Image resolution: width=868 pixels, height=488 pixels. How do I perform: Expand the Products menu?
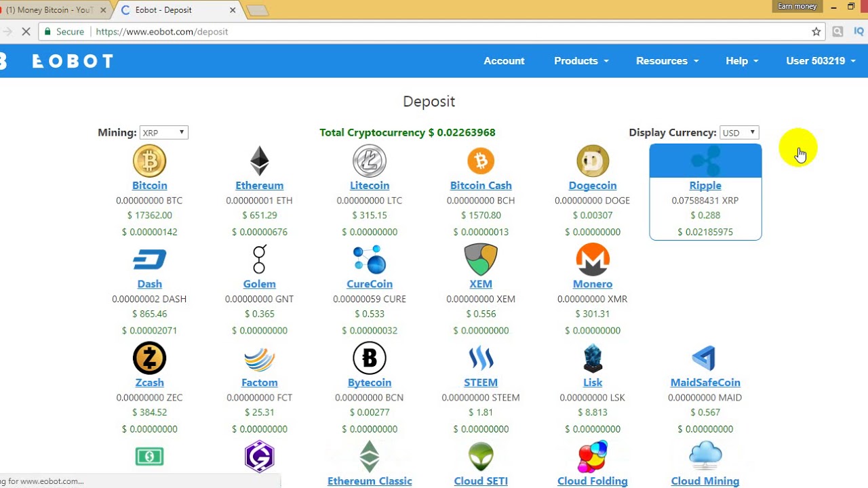pos(581,61)
